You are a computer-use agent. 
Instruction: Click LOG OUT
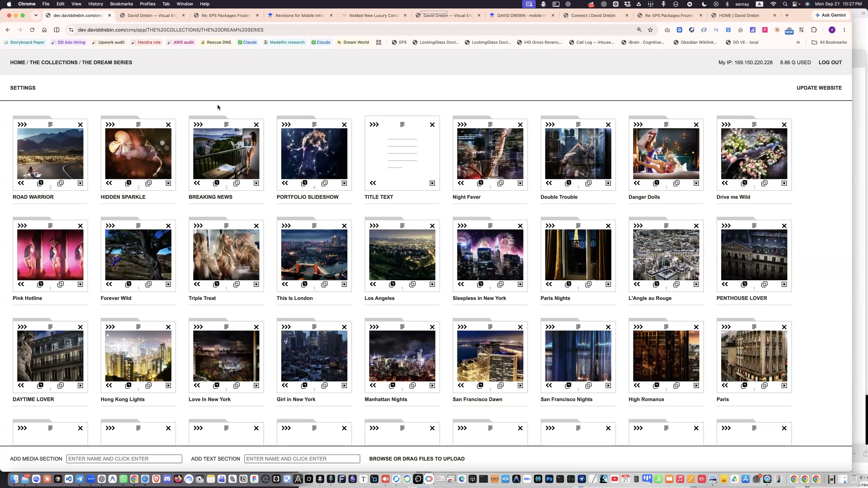pyautogui.click(x=830, y=62)
